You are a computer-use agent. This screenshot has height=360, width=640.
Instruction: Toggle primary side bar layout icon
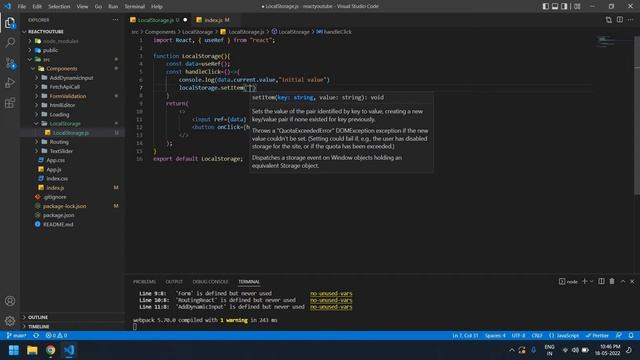pyautogui.click(x=546, y=6)
